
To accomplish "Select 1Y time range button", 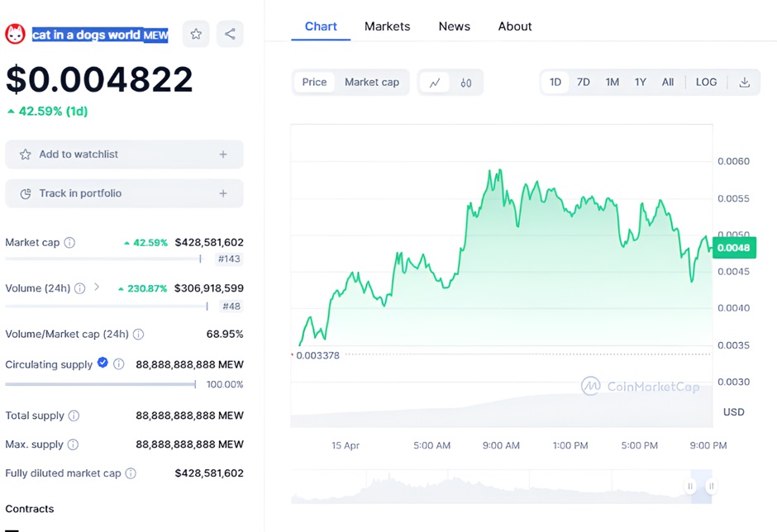I will tap(641, 83).
